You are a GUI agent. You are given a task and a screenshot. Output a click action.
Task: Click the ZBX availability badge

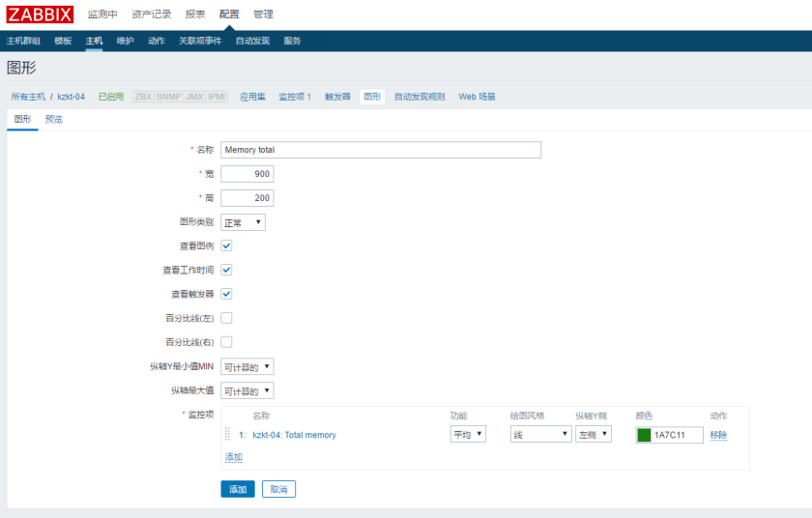(x=143, y=97)
